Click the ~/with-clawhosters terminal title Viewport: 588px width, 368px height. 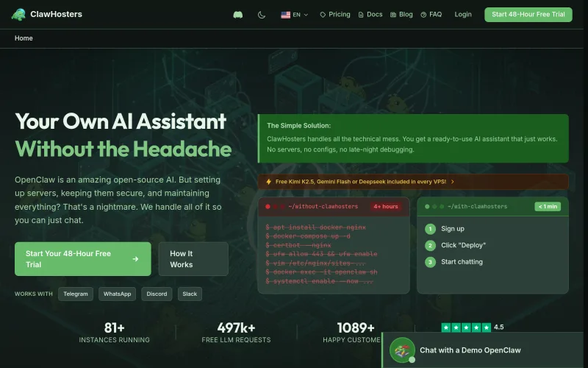point(477,207)
